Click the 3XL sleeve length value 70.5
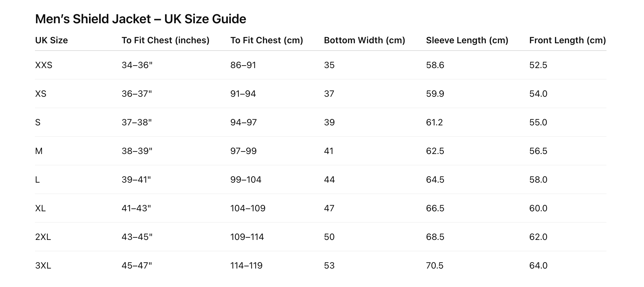Viewport: 644px width, 287px height. 435,266
